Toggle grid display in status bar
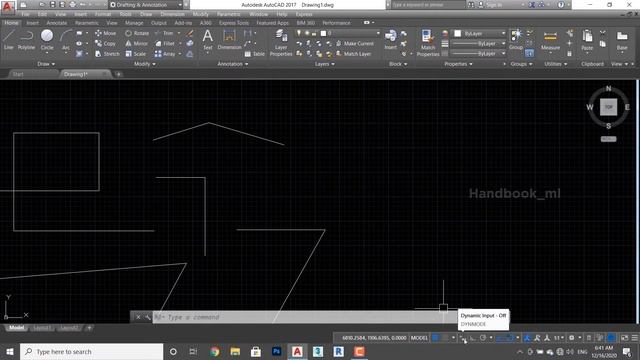Screen dimensions: 640x360 click(436, 338)
